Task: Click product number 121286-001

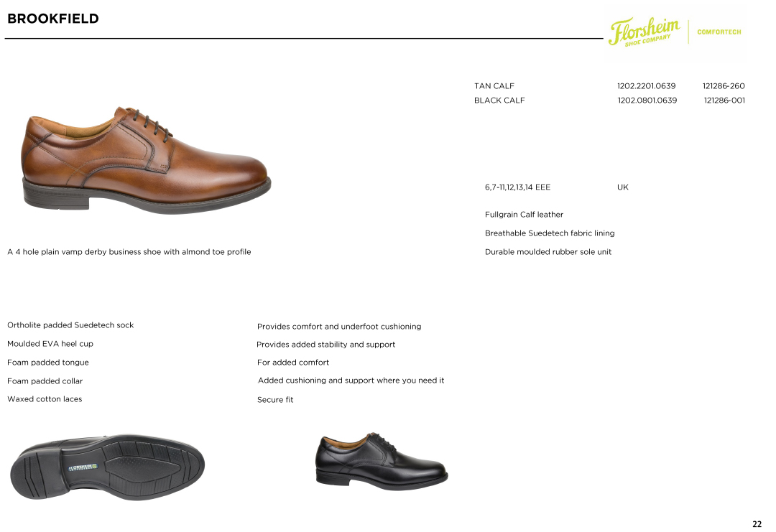Action: 724,101
